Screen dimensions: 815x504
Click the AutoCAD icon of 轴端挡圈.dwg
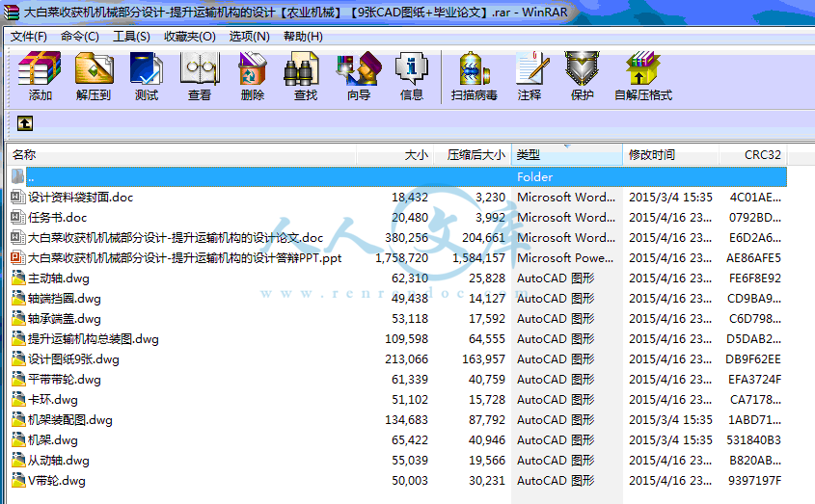pos(18,298)
